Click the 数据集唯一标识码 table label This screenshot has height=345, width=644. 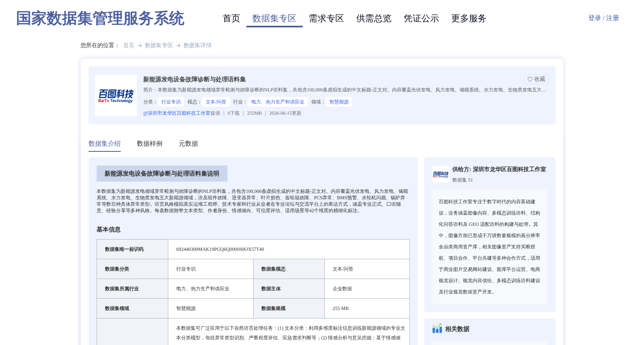click(124, 249)
